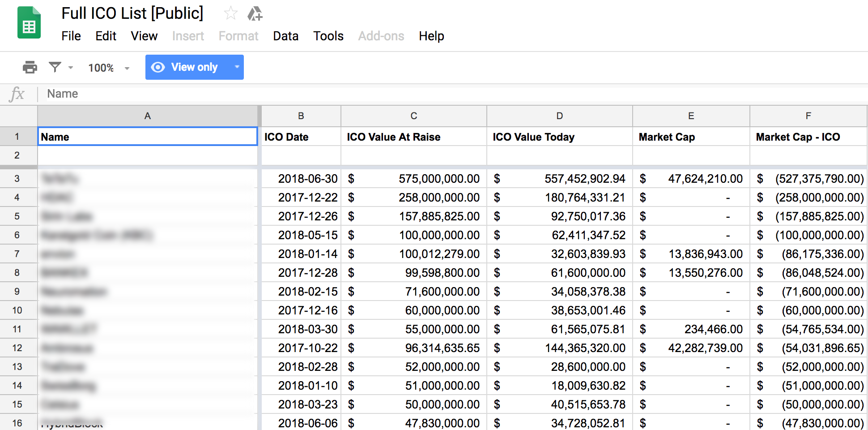Click the cell 96,314,635.65
The image size is (868, 430).
(414, 348)
